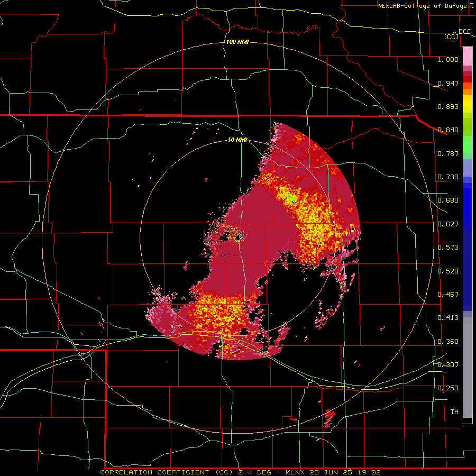The height and width of the screenshot is (476, 476).
Task: Pick the light pink top of the color bar
Action: (x=467, y=57)
